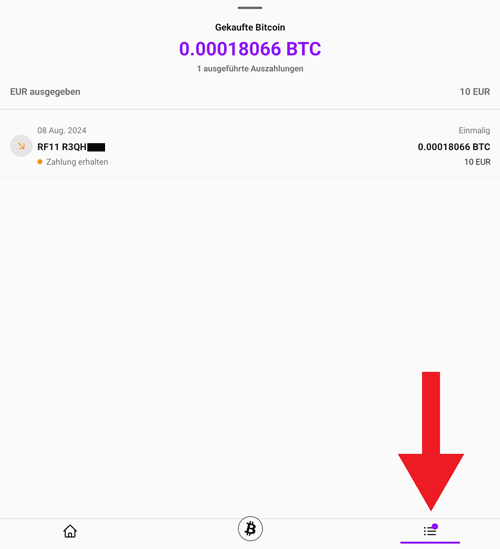Image resolution: width=500 pixels, height=549 pixels.
Task: Click the Gekaufte Bitcoin heading
Action: 250,27
